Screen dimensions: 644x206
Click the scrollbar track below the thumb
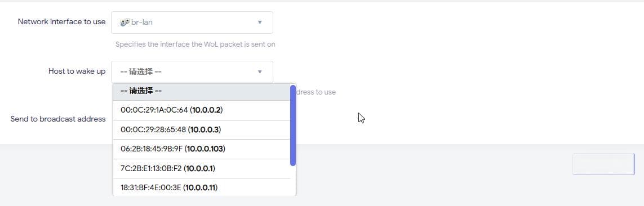293,181
